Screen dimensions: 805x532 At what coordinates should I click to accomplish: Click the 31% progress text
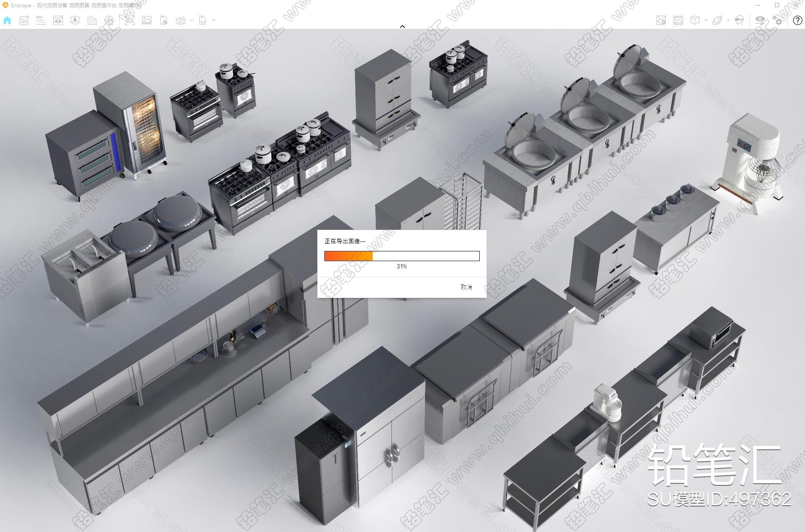[402, 267]
